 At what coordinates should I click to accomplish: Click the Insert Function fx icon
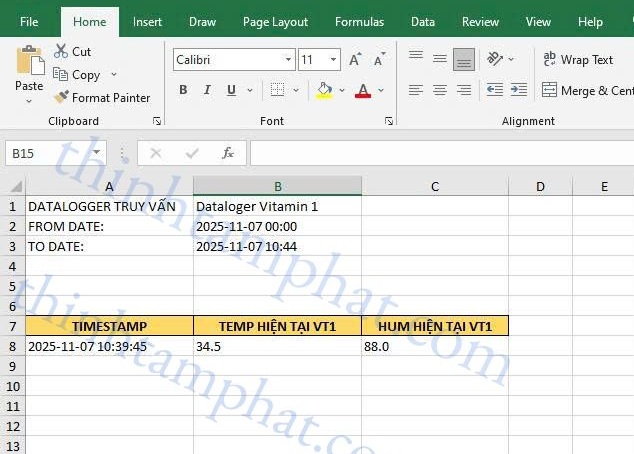(x=228, y=153)
